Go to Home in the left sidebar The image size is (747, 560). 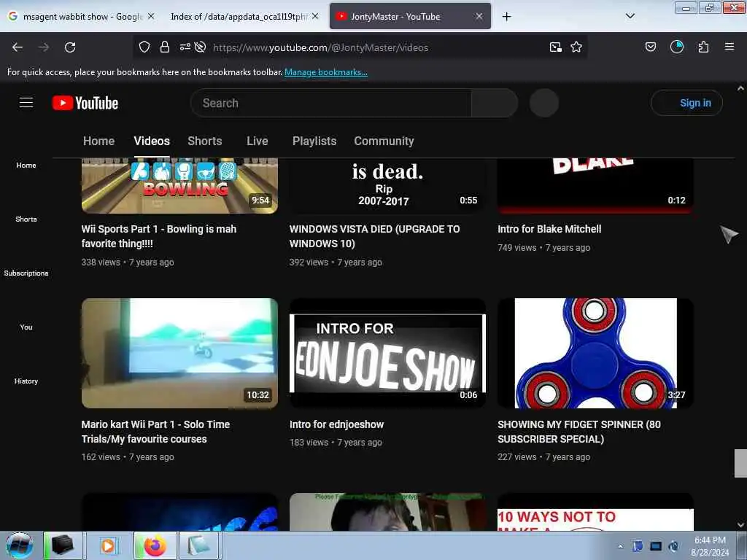point(26,166)
